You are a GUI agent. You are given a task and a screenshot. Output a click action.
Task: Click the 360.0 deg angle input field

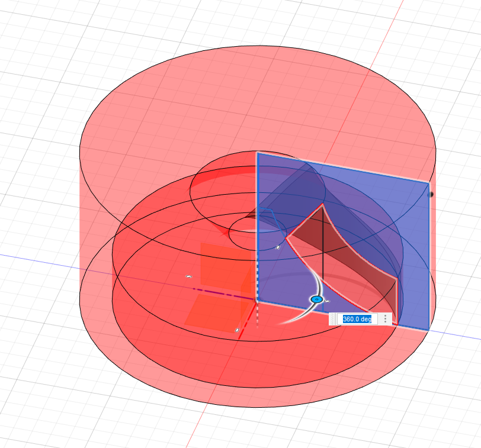click(357, 319)
